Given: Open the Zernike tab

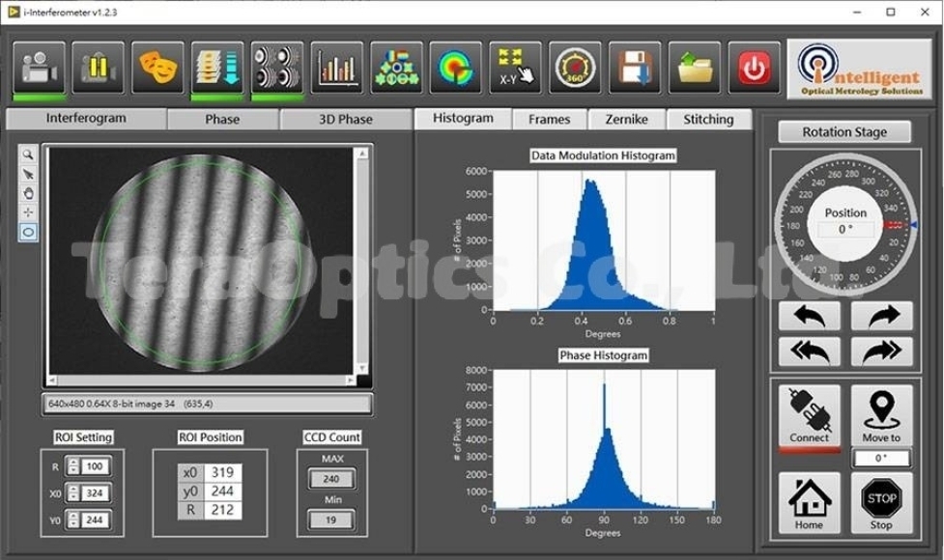Looking at the screenshot, I should tap(626, 120).
